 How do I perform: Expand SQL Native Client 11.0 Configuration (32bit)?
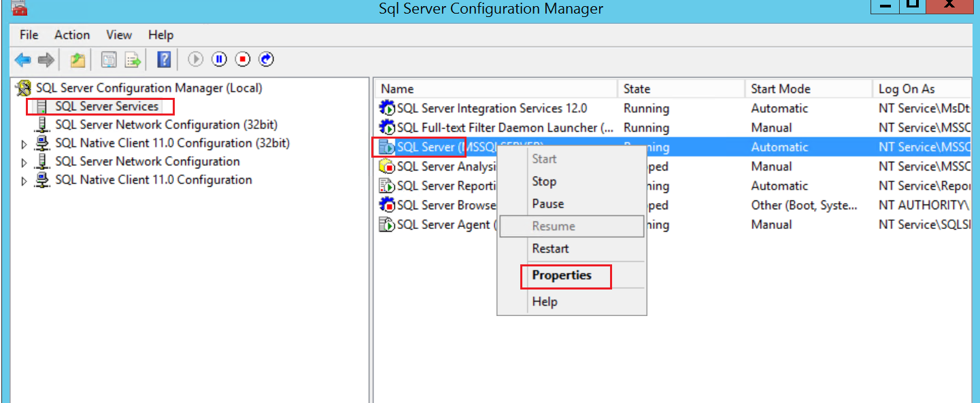point(24,144)
